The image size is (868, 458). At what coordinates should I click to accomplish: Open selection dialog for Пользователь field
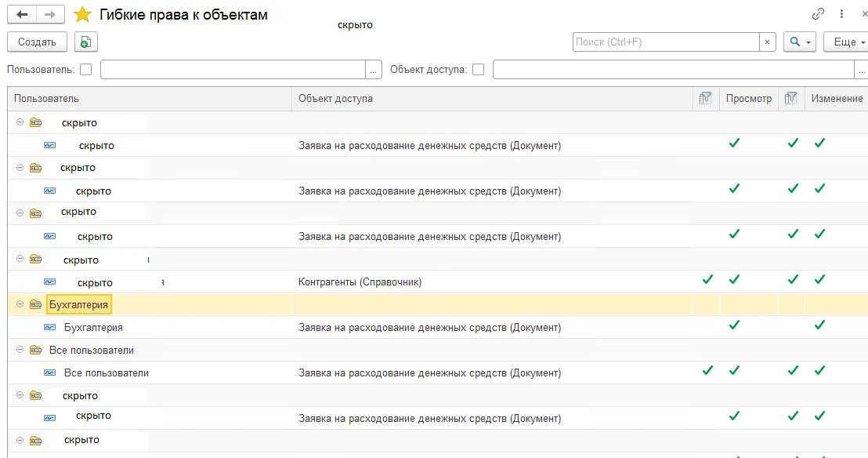pos(374,70)
